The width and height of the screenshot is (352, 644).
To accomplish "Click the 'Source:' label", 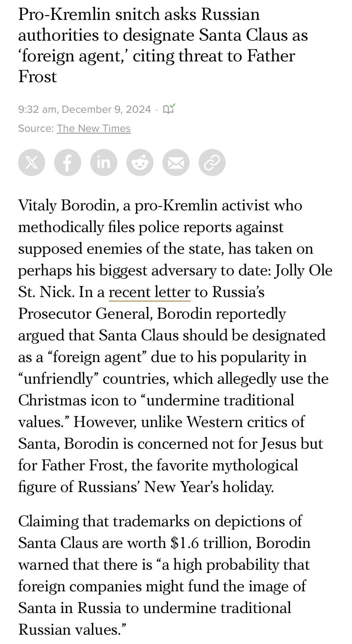I will (x=36, y=128).
